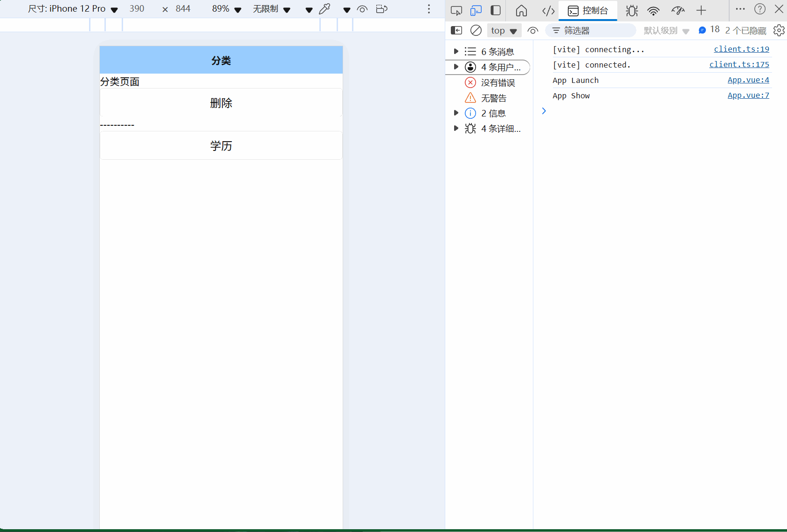Follow the client.ts:19 source link
The width and height of the screenshot is (787, 532).
(741, 49)
